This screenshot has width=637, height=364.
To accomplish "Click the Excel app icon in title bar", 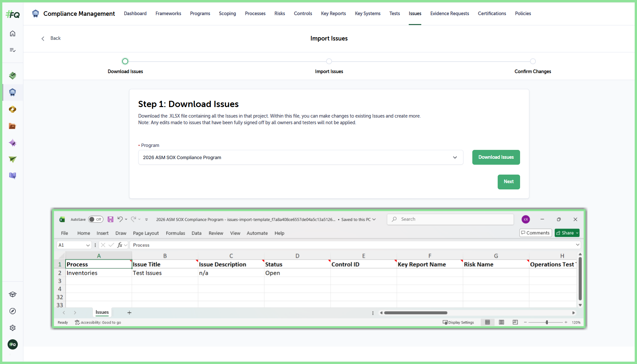I will (x=62, y=219).
